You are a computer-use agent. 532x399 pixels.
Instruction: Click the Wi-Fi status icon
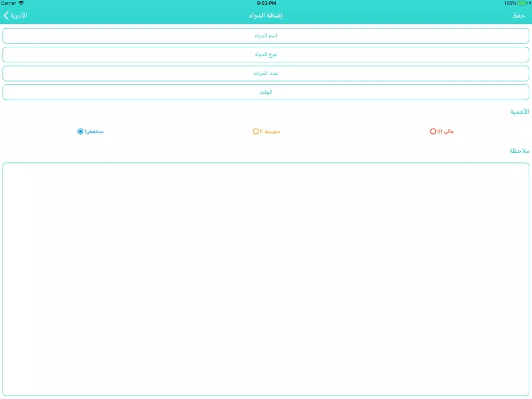(21, 3)
